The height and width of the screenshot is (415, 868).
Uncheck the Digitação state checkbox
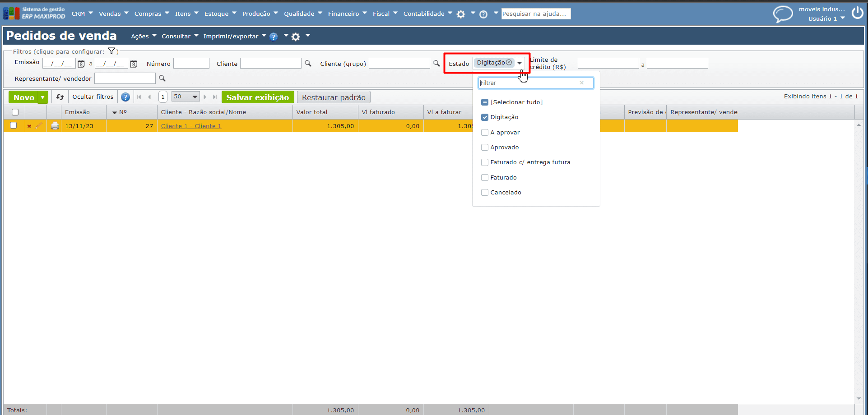coord(485,117)
